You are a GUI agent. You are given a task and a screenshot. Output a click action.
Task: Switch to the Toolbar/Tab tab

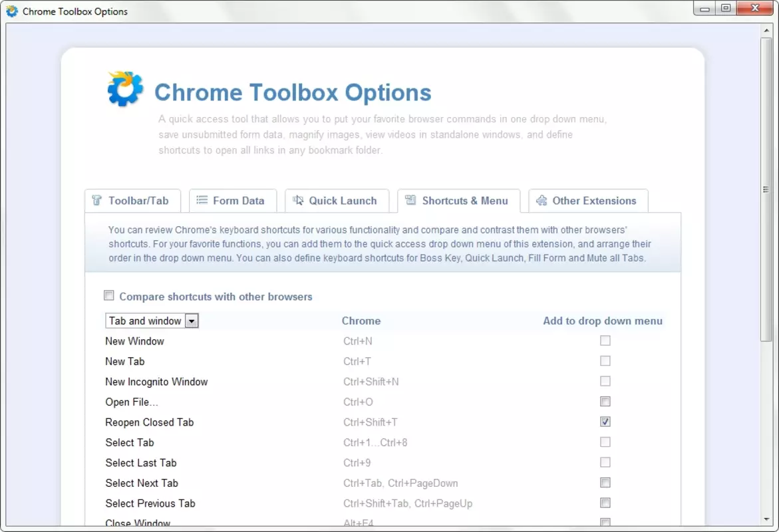point(132,201)
